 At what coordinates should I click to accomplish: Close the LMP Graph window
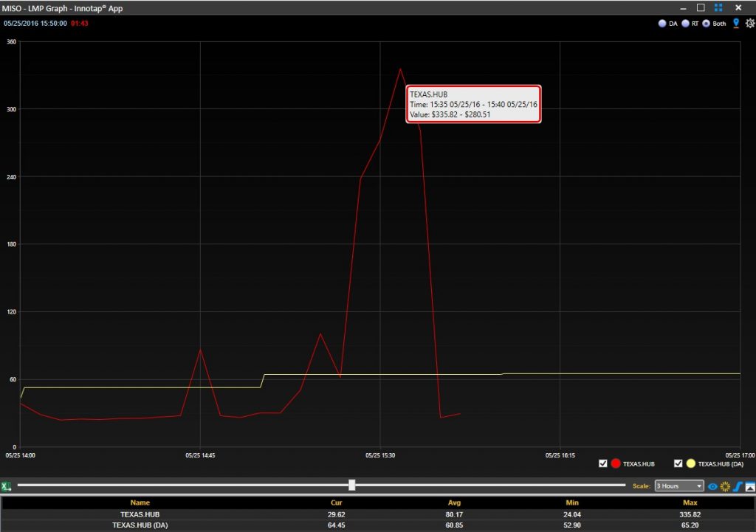tap(738, 7)
